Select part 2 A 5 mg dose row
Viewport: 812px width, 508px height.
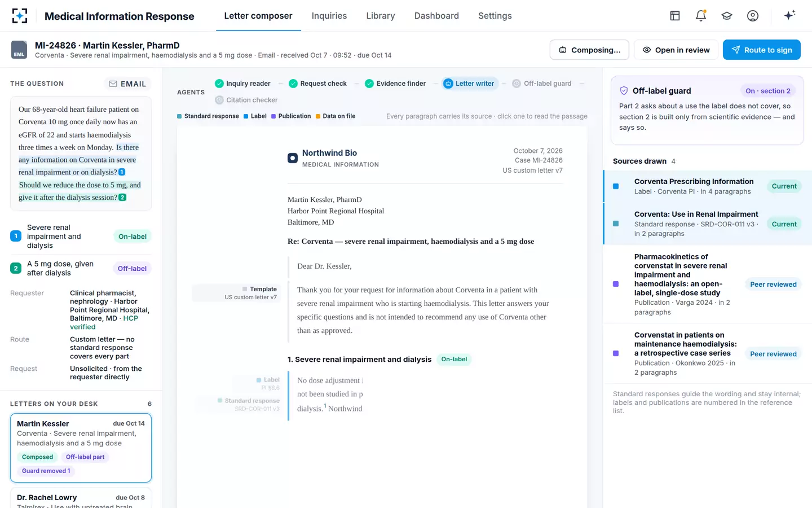[81, 269]
